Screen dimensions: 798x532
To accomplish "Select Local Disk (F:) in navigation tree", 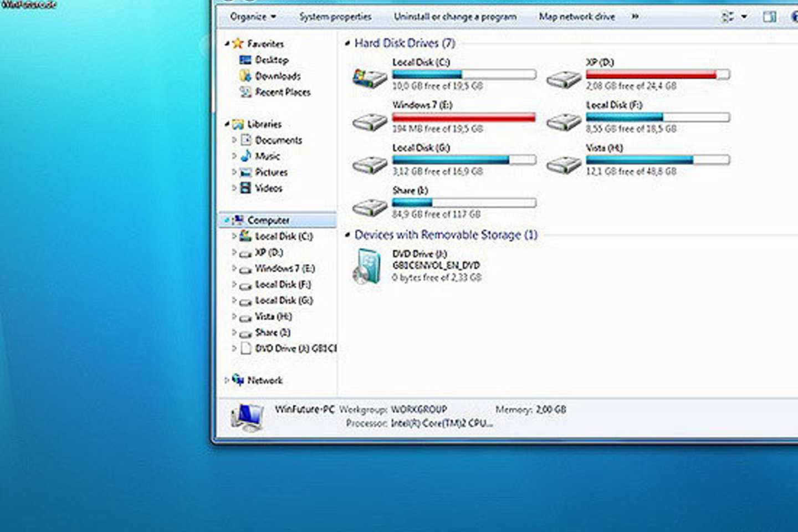I will pos(283,284).
